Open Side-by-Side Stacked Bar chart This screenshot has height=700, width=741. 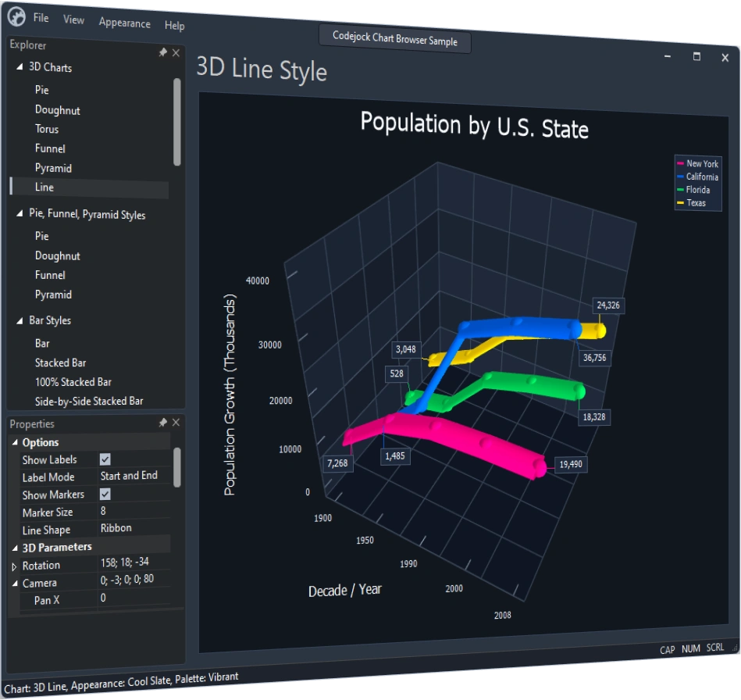[x=89, y=401]
